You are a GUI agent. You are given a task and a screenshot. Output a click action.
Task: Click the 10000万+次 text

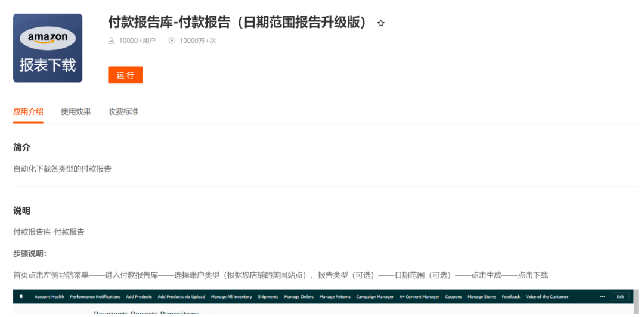(197, 41)
